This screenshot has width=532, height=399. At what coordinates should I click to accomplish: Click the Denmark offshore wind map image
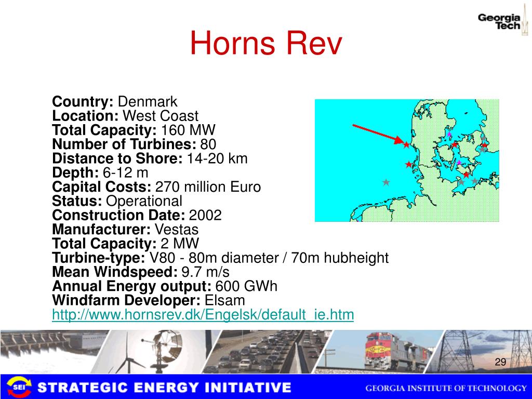pyautogui.click(x=407, y=161)
